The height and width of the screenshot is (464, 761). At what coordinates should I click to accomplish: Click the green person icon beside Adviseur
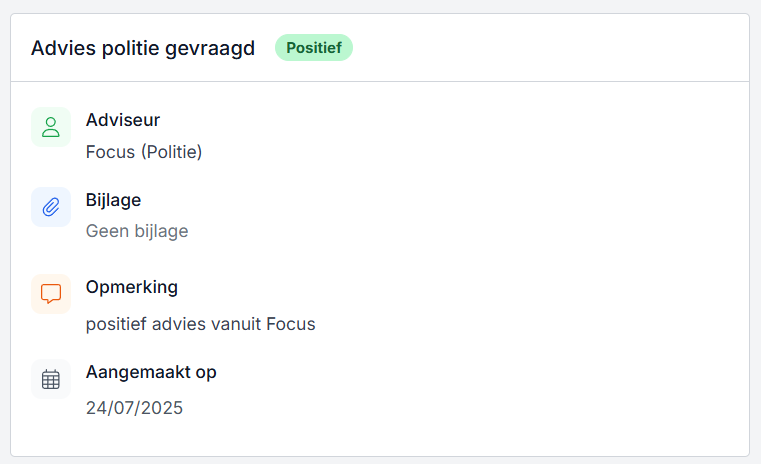point(51,127)
